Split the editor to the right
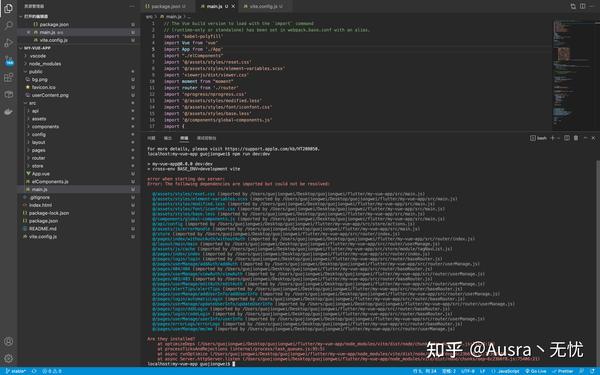Image resolution: width=600 pixels, height=375 pixels. [x=582, y=7]
